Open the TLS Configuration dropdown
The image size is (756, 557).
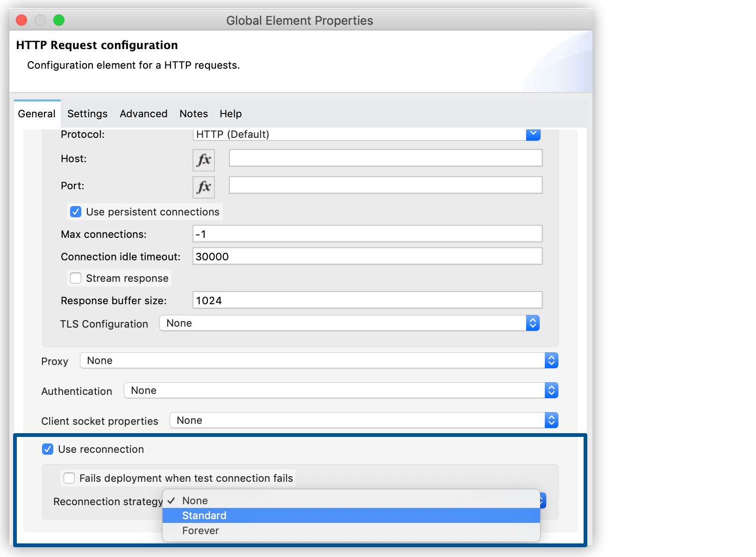(532, 323)
